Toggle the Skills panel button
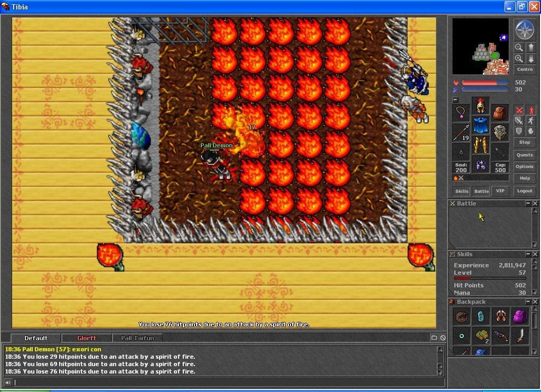The height and width of the screenshot is (392, 541). 462,191
